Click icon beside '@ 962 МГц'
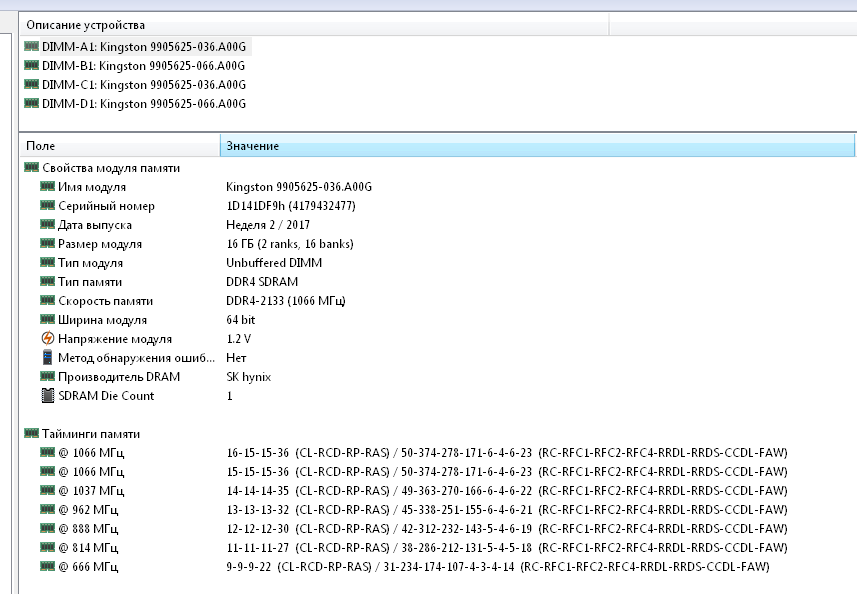Screen dimensions: 857x594 point(48,509)
